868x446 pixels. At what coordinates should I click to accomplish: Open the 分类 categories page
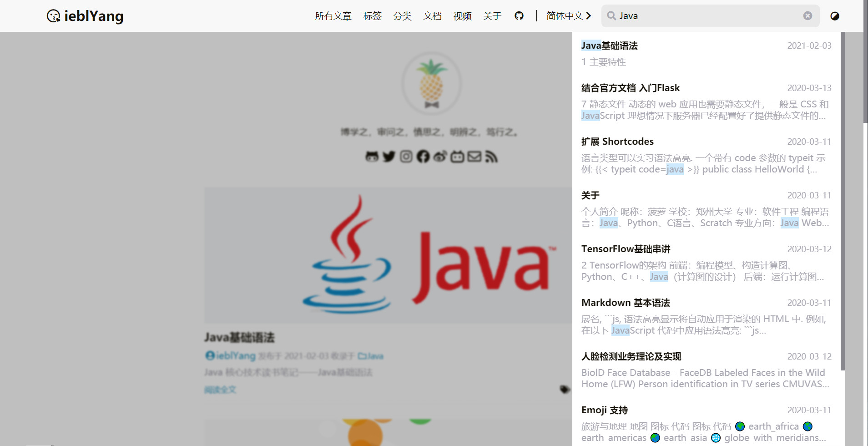(402, 16)
